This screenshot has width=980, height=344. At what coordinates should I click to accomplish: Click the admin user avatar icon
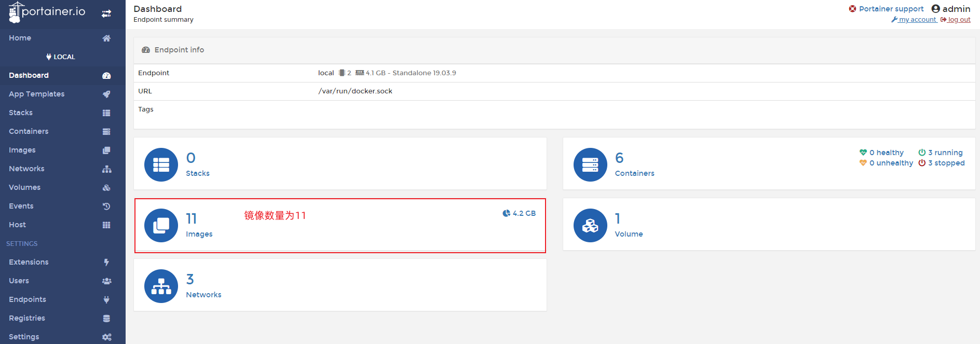pyautogui.click(x=936, y=9)
